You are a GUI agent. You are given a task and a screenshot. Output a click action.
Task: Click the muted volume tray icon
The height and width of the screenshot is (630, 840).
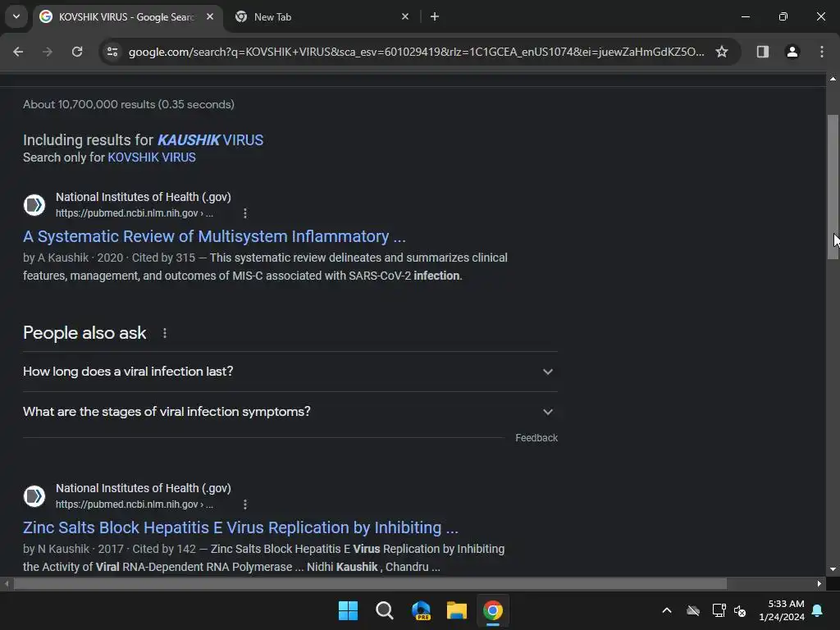point(740,610)
